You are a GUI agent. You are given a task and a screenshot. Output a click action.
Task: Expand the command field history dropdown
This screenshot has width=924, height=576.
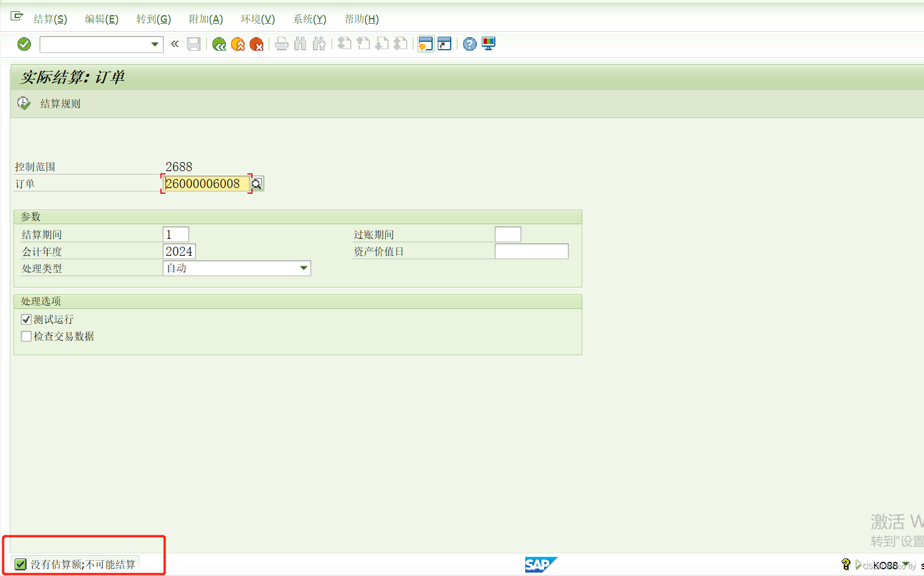click(x=154, y=44)
